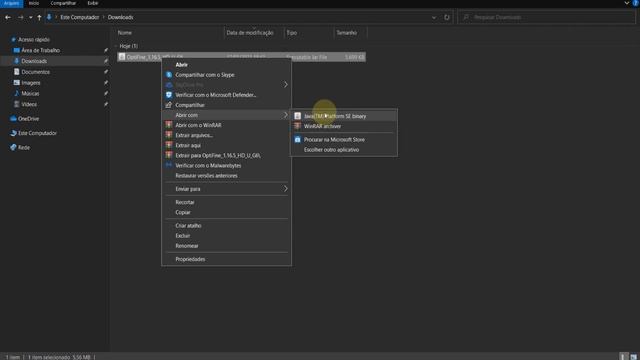This screenshot has height=360, width=640.
Task: Switch to the Início ribbon tab
Action: coord(34,3)
